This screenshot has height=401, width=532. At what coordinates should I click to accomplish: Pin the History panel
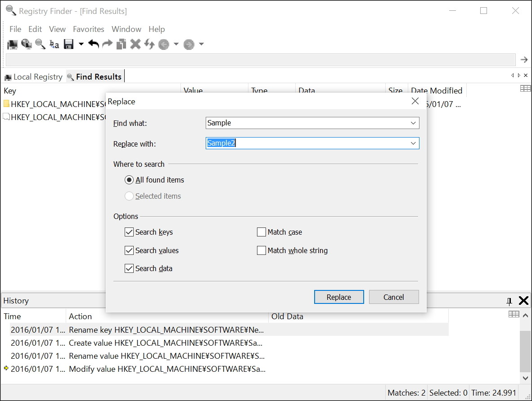(x=509, y=301)
